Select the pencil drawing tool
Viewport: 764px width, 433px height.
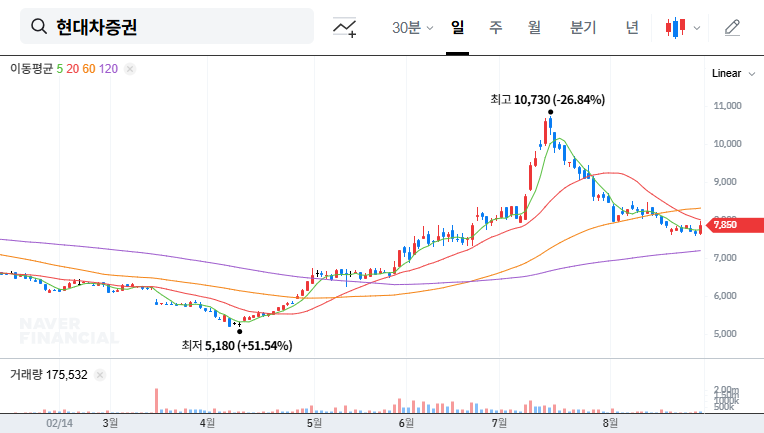coord(732,27)
